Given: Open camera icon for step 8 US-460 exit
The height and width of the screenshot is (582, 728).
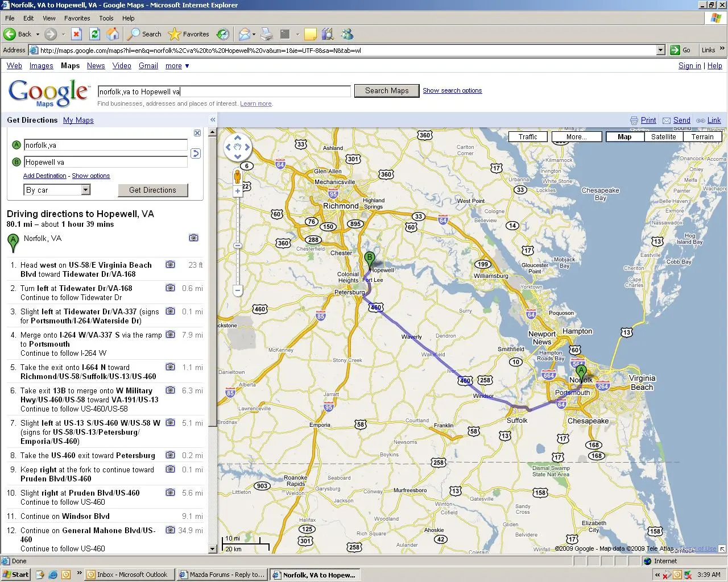Looking at the screenshot, I should 170,455.
